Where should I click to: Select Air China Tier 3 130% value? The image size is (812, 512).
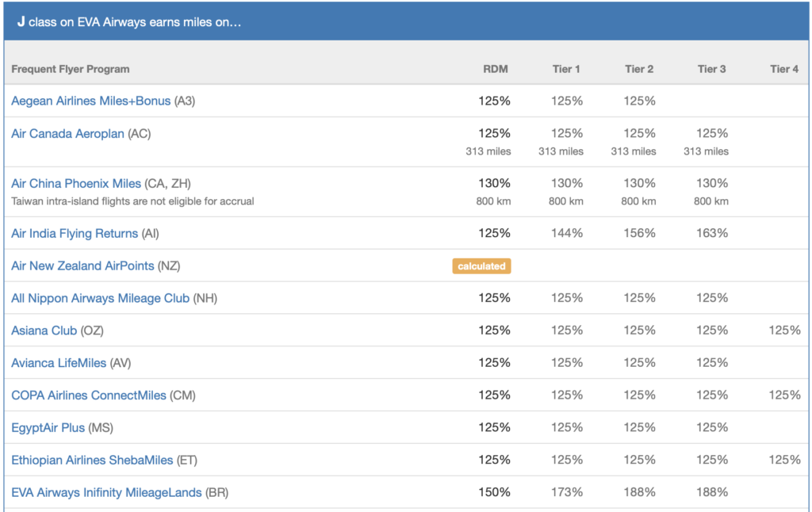(x=711, y=183)
